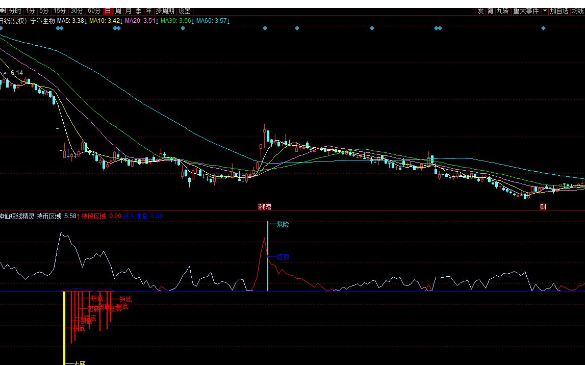Click the 九转 indicator toolbar button
This screenshot has width=585, height=365.
tap(502, 11)
